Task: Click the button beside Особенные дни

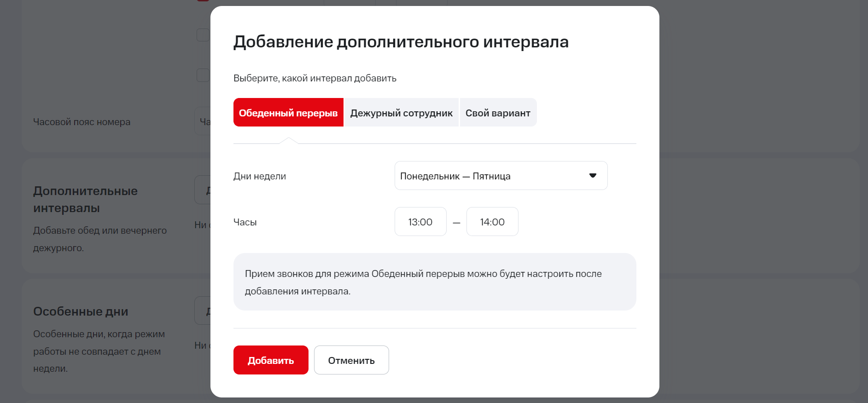Action: coord(203,311)
